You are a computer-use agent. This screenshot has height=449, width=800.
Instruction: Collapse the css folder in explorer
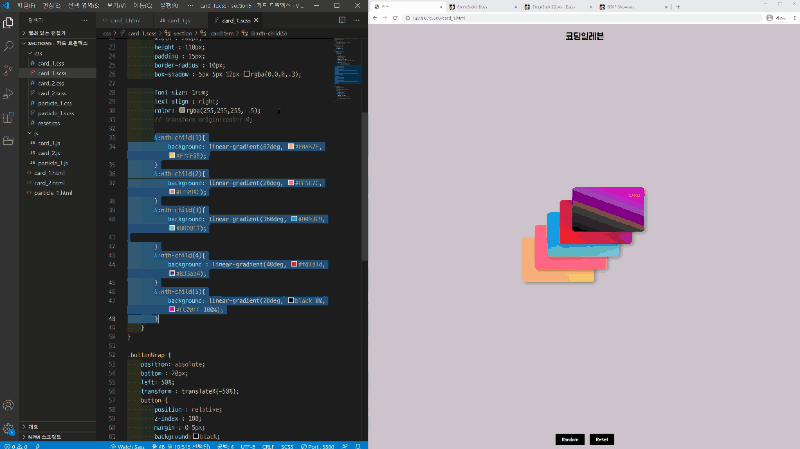tap(36, 54)
